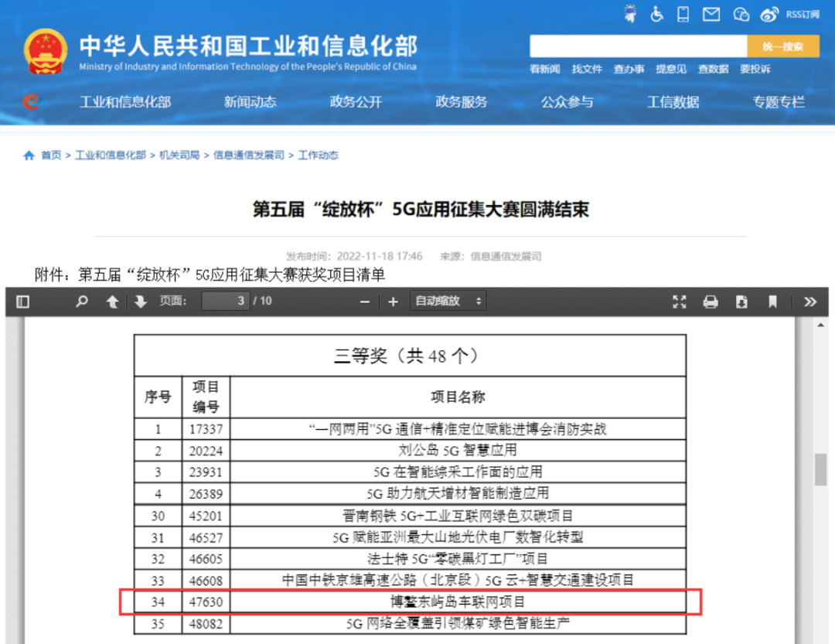Open the 工信数据 navigation menu

coord(673,102)
